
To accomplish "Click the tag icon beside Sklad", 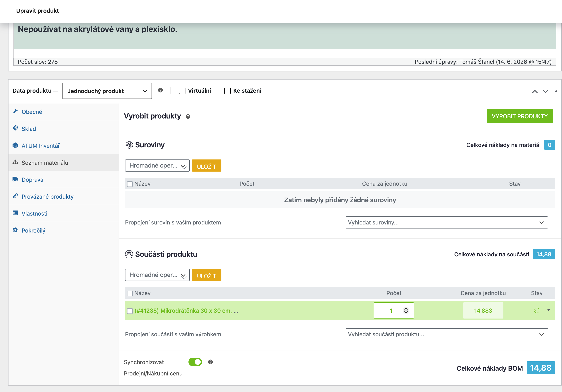I will pyautogui.click(x=15, y=128).
